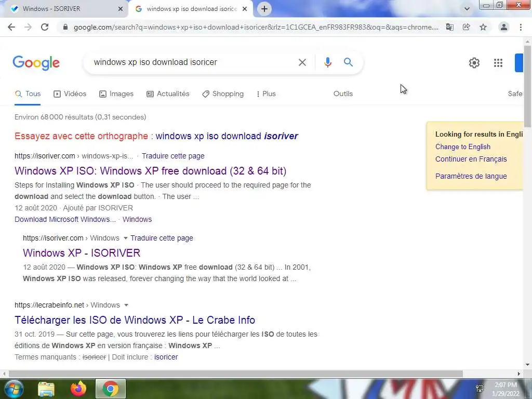This screenshot has height=399, width=532.
Task: Switch to the Windows - ISORIVER tab
Action: click(x=64, y=9)
